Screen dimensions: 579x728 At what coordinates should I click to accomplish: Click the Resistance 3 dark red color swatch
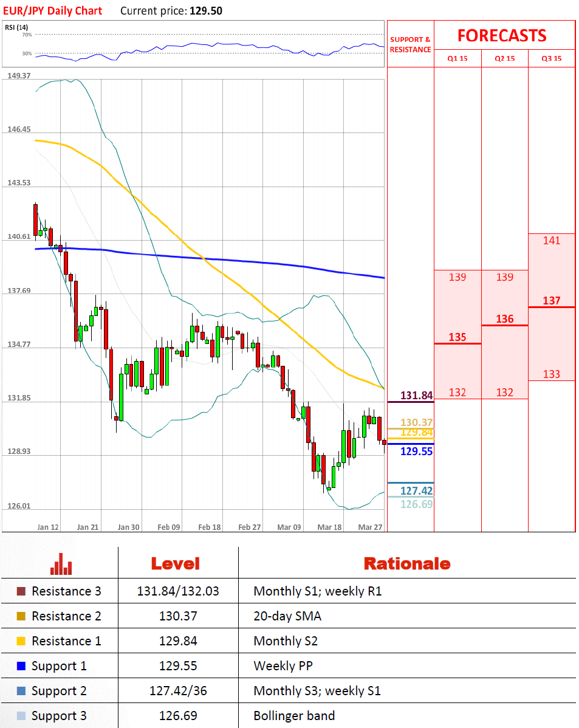[21, 591]
